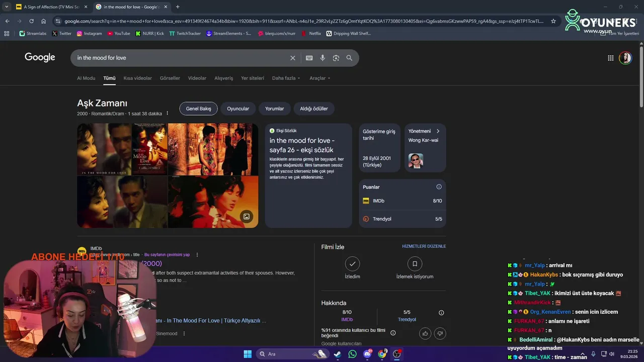Open the Chrome apps grid in bookmarks bar
This screenshot has width=644, height=362.
point(7,33)
